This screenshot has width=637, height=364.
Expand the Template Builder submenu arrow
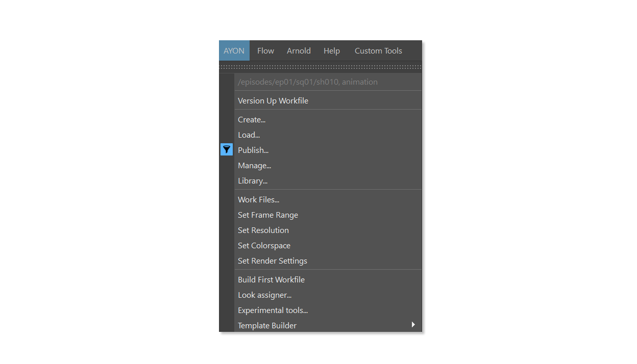(413, 325)
